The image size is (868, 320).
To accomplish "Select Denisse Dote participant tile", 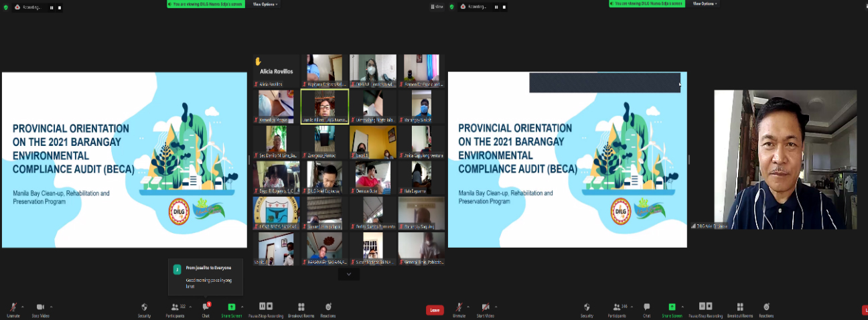I will pyautogui.click(x=372, y=177).
